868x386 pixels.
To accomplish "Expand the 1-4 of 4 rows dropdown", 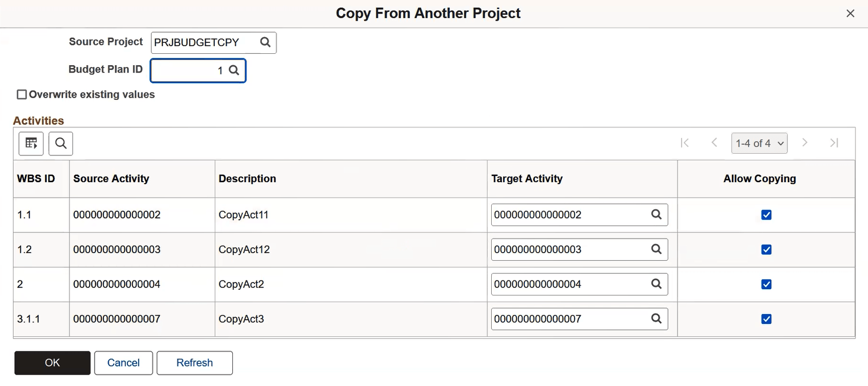I will pos(759,143).
